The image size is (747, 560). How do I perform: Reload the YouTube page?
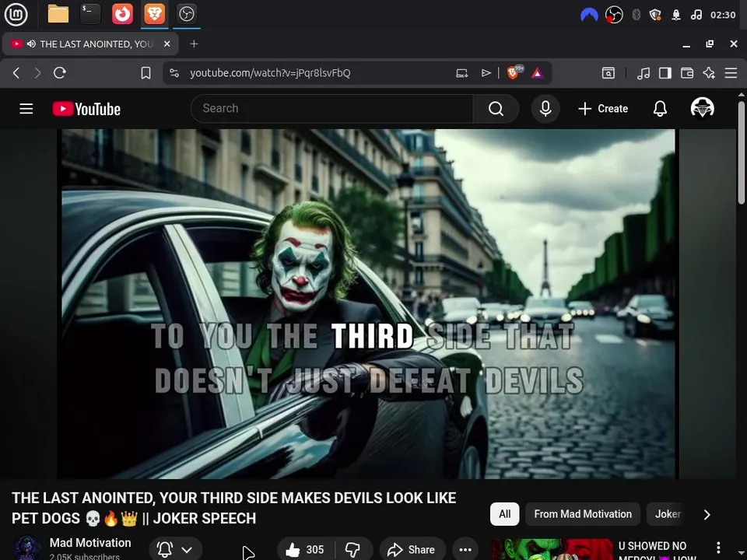pyautogui.click(x=60, y=73)
